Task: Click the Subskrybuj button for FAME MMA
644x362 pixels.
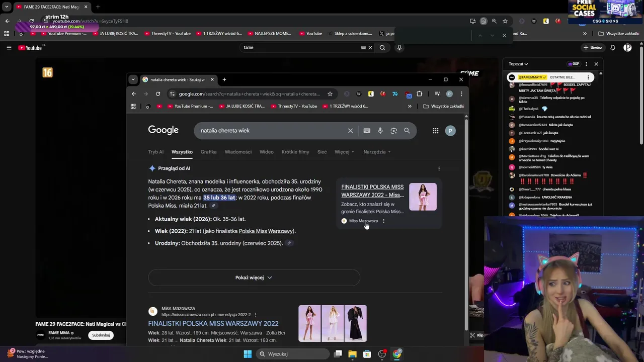Action: 101,335
